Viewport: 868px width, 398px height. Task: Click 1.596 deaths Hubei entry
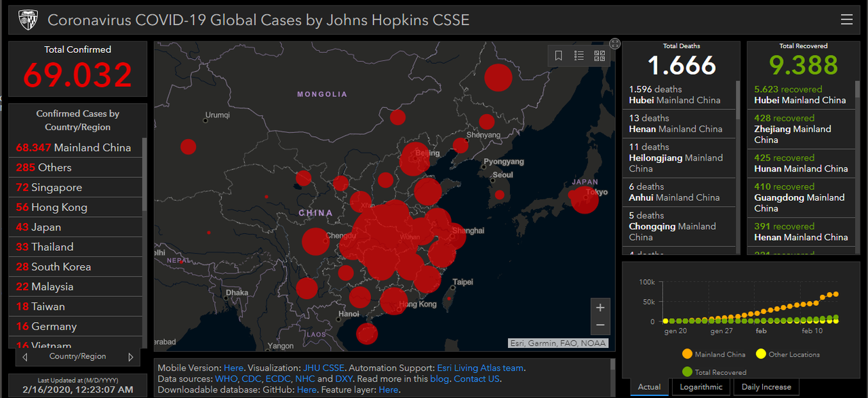click(679, 95)
